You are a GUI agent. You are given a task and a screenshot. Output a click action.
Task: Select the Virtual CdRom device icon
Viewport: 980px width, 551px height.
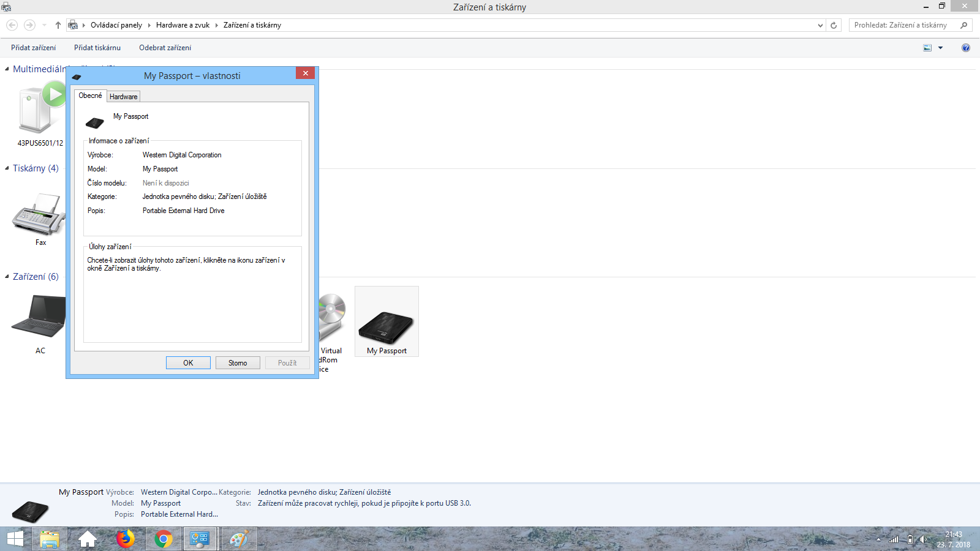tap(332, 315)
